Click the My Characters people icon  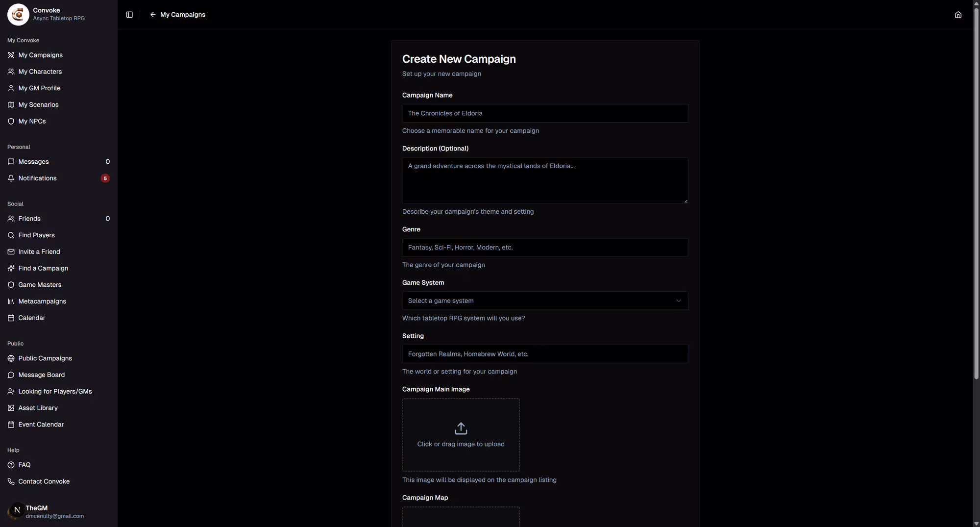coord(11,72)
